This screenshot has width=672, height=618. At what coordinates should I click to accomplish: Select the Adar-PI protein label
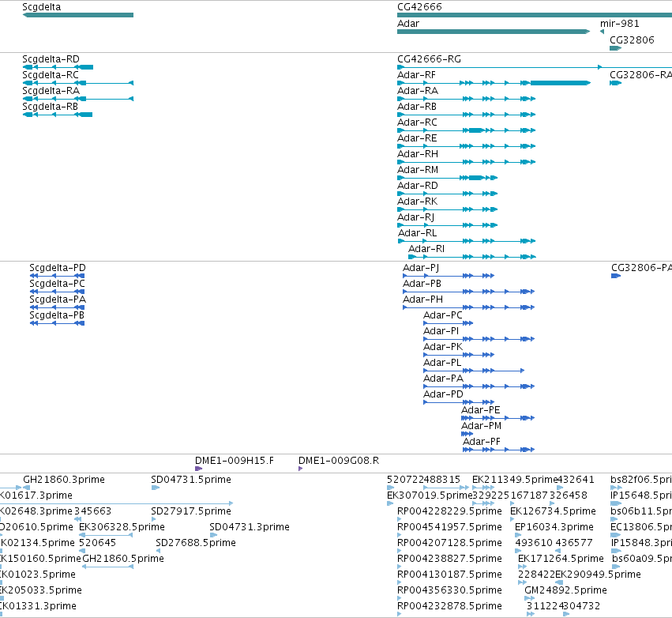pos(441,331)
